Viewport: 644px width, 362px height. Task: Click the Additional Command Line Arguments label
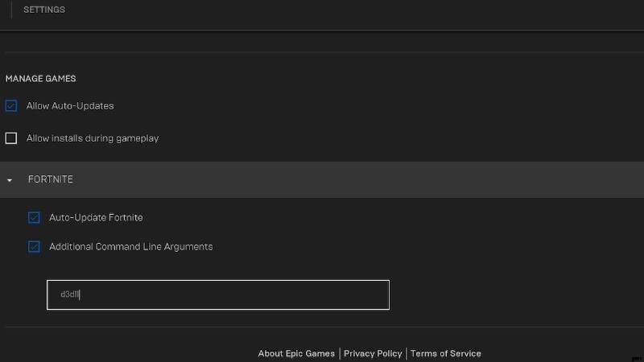(131, 247)
